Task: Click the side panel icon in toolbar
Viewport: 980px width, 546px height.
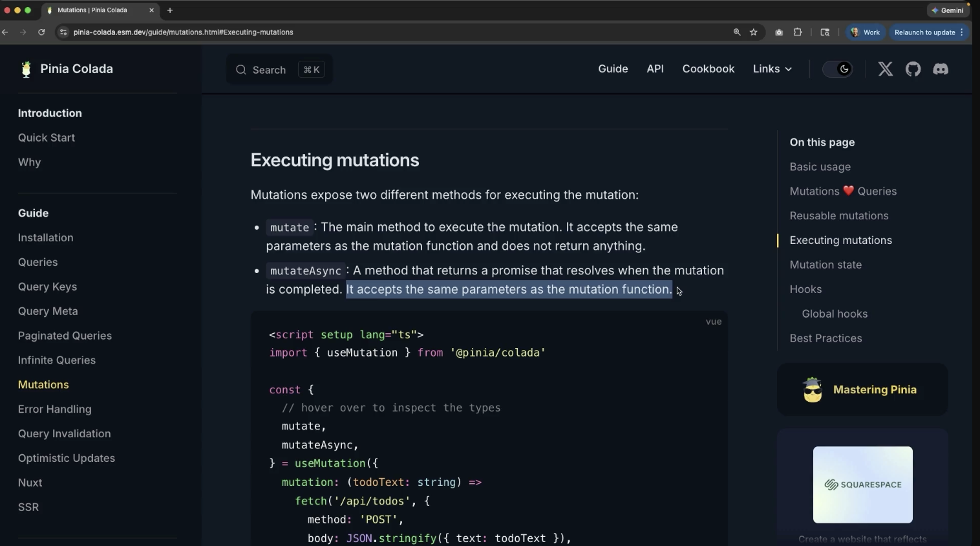Action: 825,32
